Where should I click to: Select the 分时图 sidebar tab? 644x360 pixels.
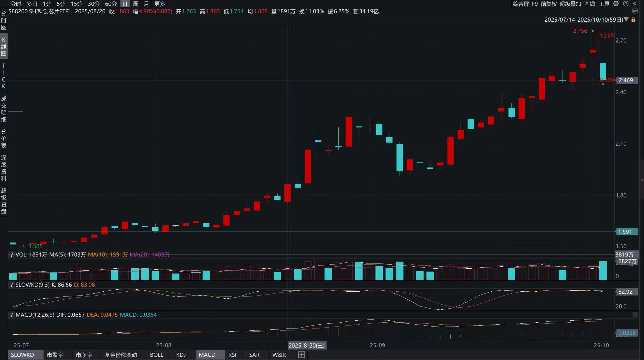(x=4, y=21)
